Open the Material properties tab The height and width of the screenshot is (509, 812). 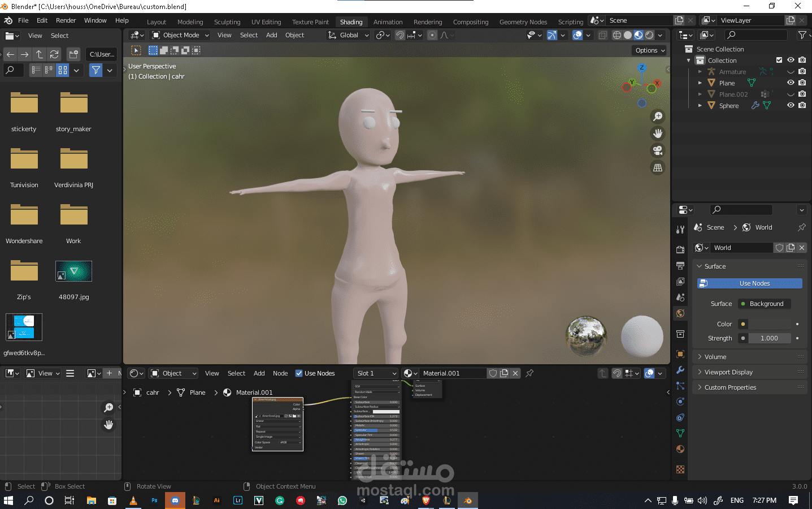680,449
